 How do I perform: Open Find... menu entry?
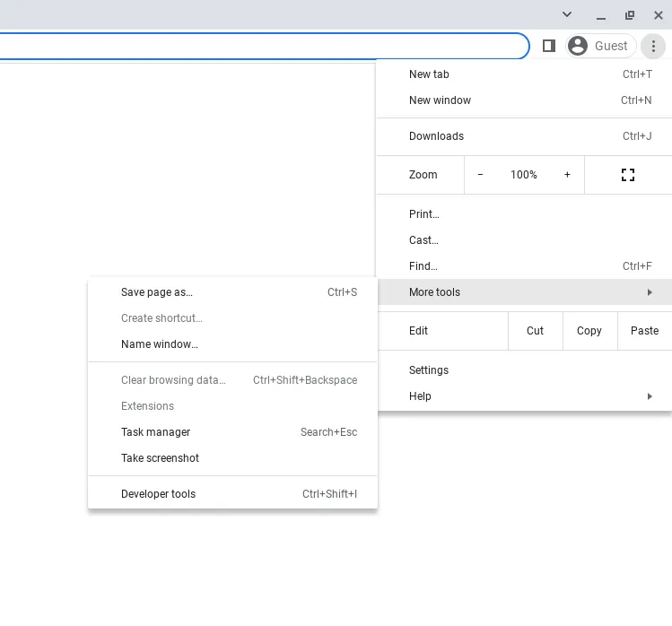point(524,266)
